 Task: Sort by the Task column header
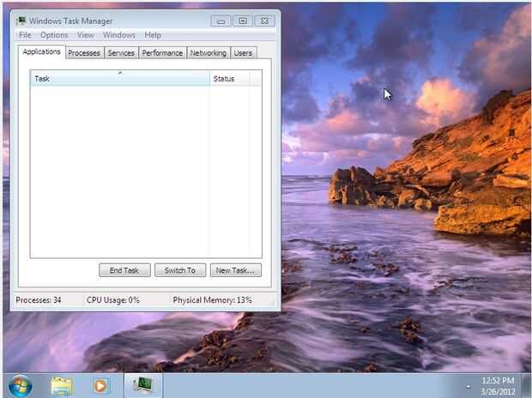(x=120, y=78)
